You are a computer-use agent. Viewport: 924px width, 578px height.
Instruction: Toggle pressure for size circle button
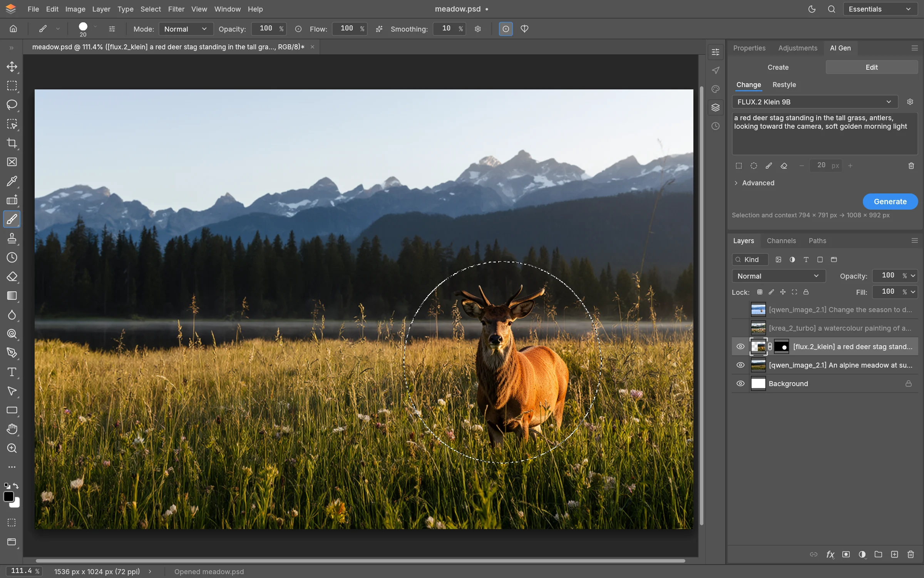(506, 29)
